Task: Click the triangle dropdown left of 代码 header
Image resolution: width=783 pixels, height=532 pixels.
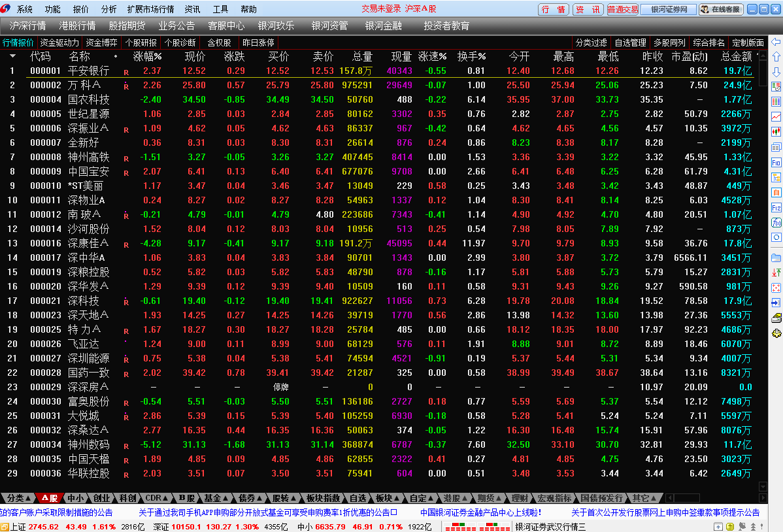Action: [12, 56]
